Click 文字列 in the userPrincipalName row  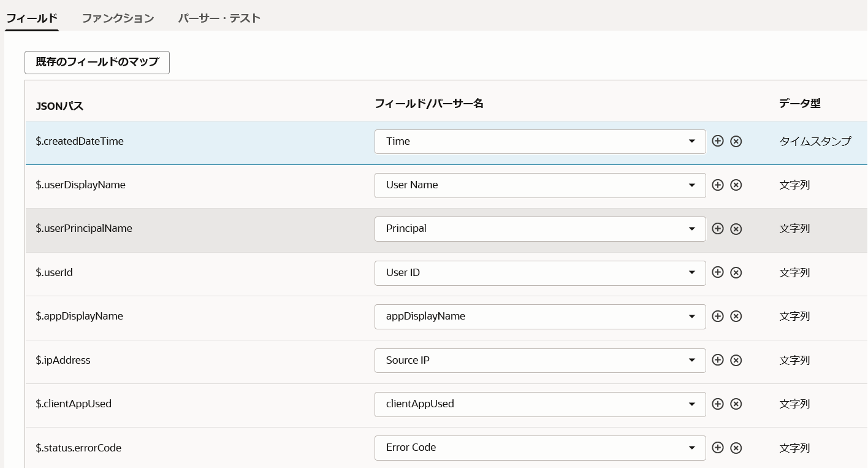point(794,228)
